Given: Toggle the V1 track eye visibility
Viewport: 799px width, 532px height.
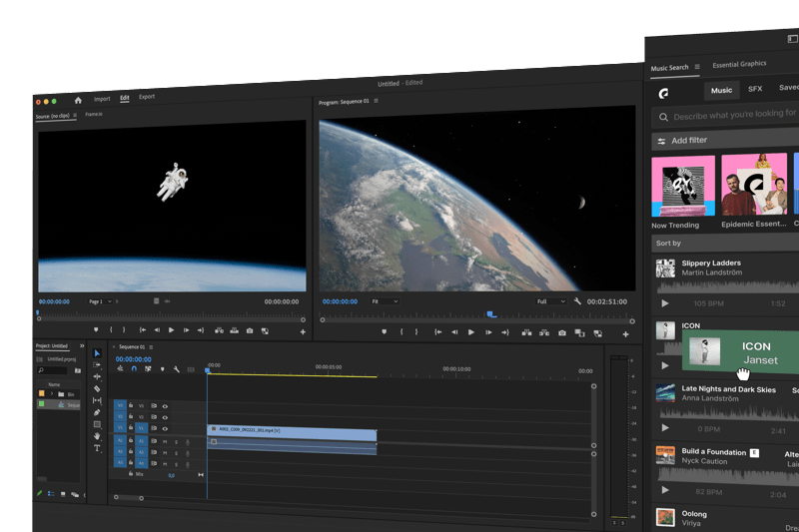Looking at the screenshot, I should tap(165, 428).
